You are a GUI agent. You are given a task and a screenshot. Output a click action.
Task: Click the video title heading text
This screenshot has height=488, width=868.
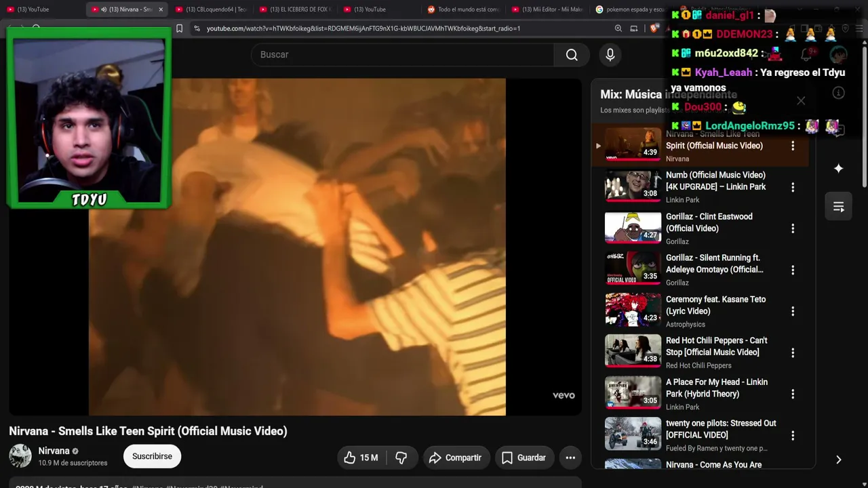[x=148, y=431]
